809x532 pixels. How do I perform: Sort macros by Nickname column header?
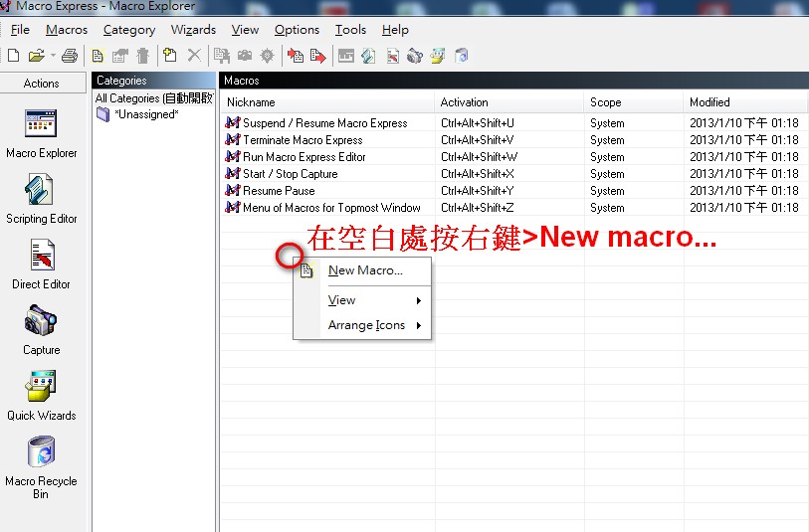(x=327, y=102)
